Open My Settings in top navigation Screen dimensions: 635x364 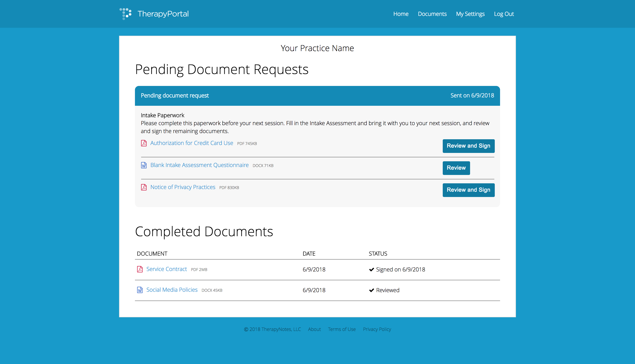[x=470, y=14]
